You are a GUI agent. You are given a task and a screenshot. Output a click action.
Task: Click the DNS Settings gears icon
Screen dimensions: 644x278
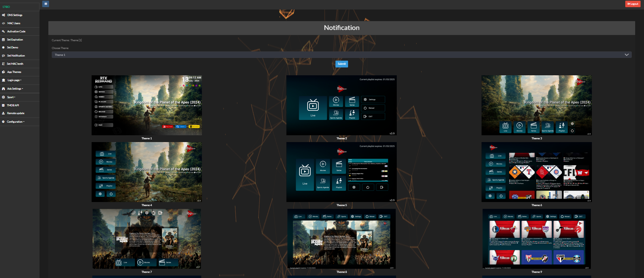point(3,15)
